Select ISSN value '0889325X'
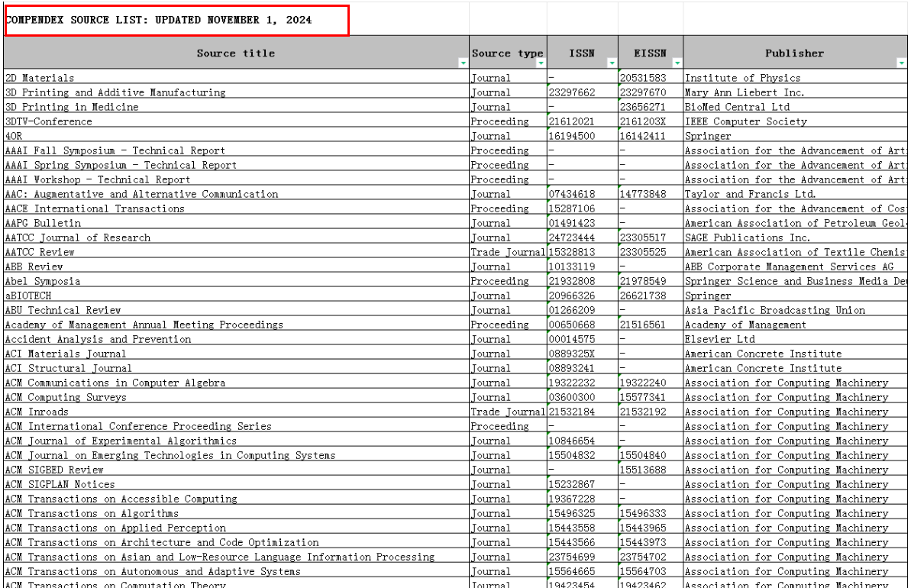911x588 pixels. [583, 354]
